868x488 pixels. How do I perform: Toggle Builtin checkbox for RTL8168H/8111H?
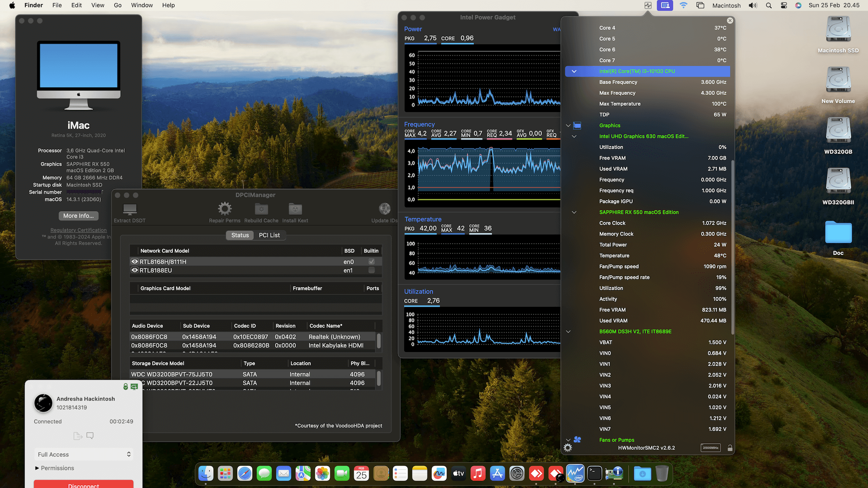[371, 261]
